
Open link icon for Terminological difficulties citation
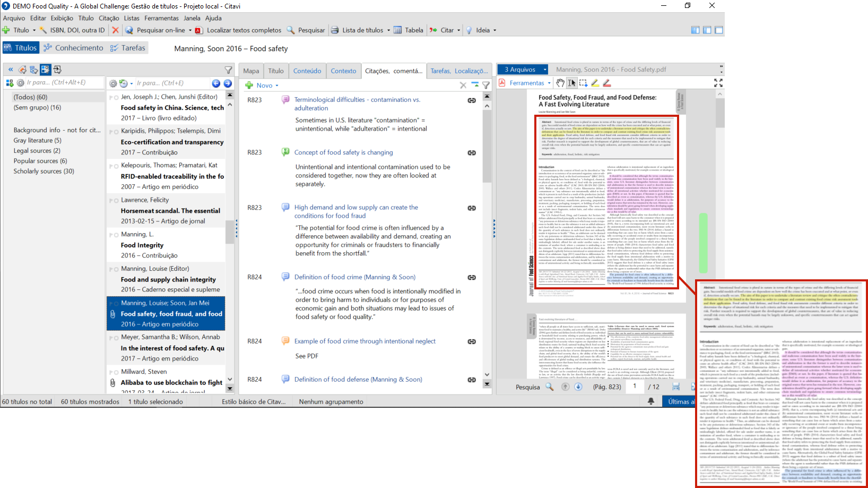472,100
